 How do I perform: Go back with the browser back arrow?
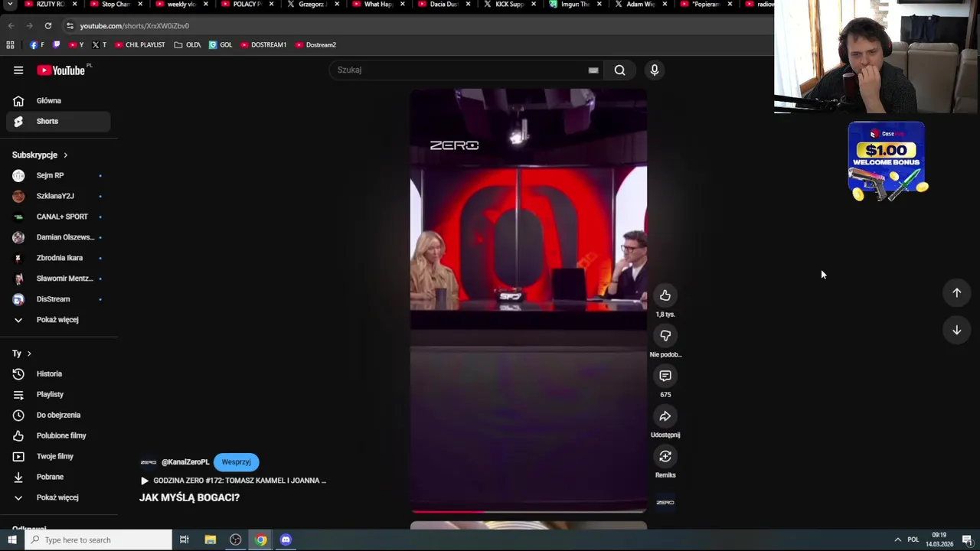click(11, 25)
